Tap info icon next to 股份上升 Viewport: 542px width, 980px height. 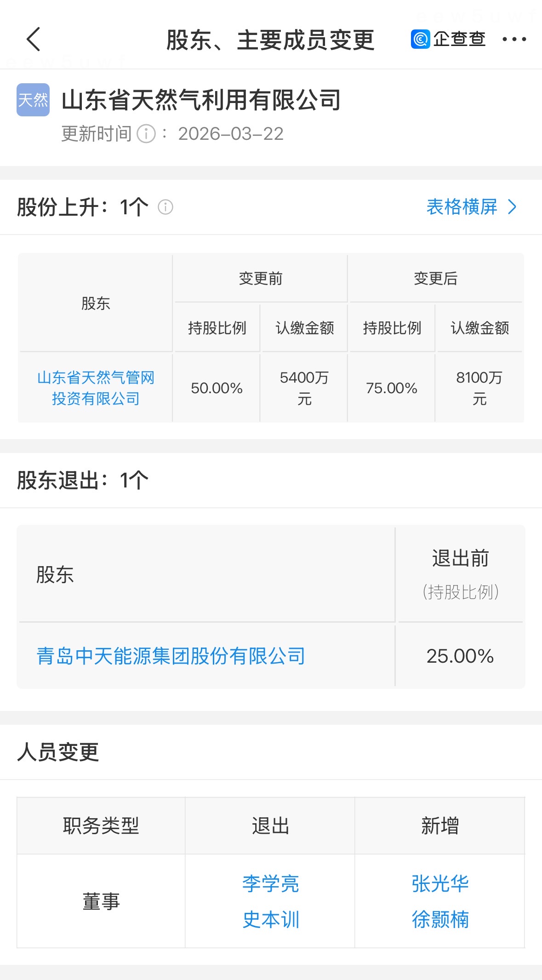coord(165,207)
